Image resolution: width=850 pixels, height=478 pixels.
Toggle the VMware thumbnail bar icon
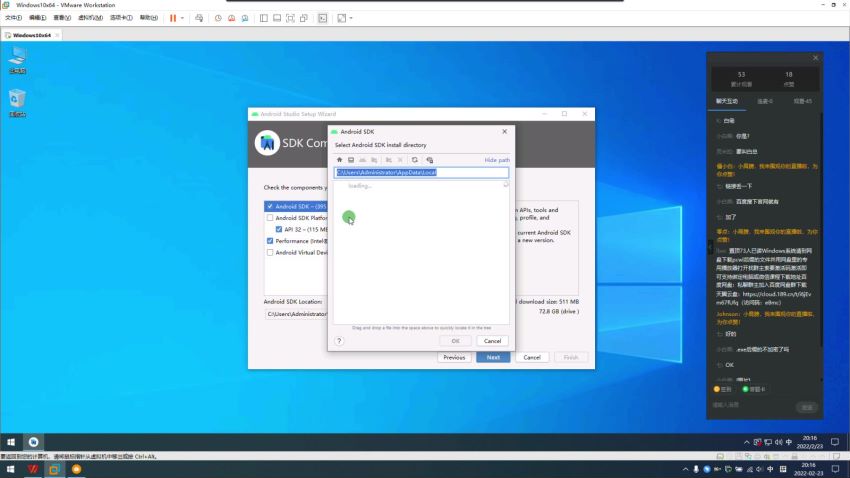click(x=277, y=18)
